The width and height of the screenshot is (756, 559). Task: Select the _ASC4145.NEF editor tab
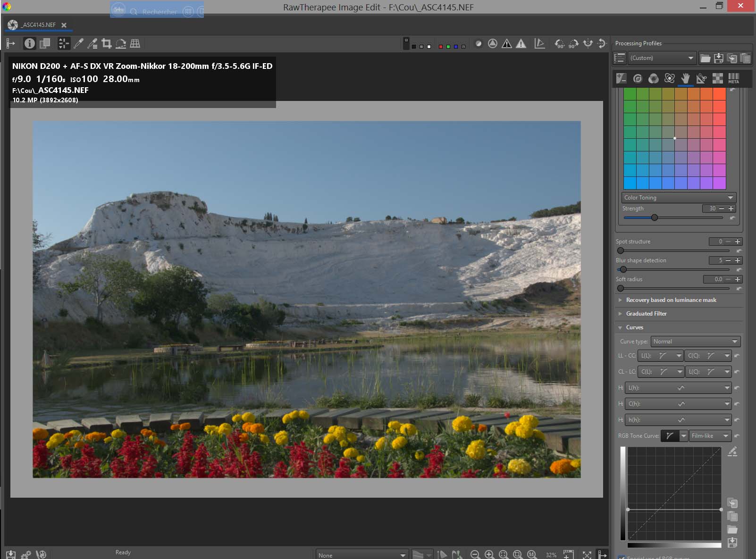pos(38,25)
